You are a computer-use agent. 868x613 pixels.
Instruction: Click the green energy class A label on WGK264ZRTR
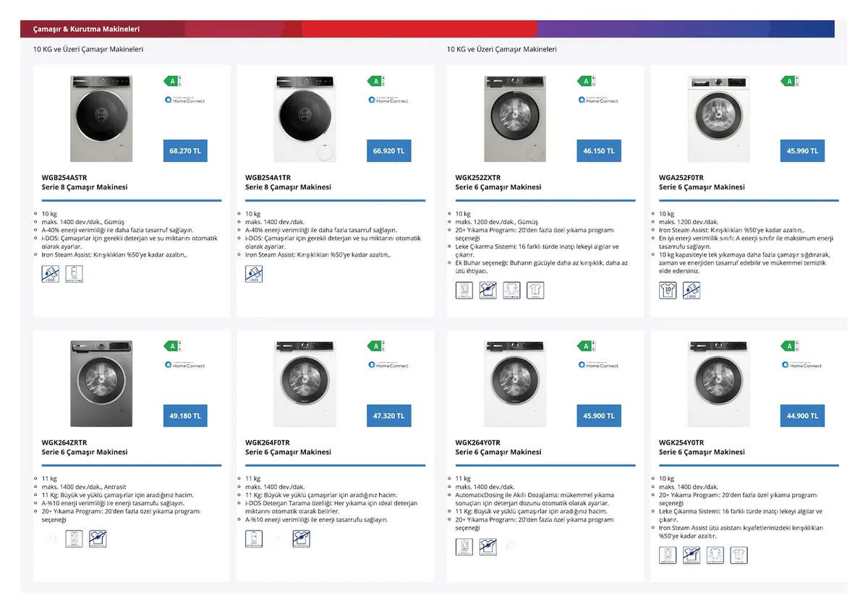click(x=174, y=346)
